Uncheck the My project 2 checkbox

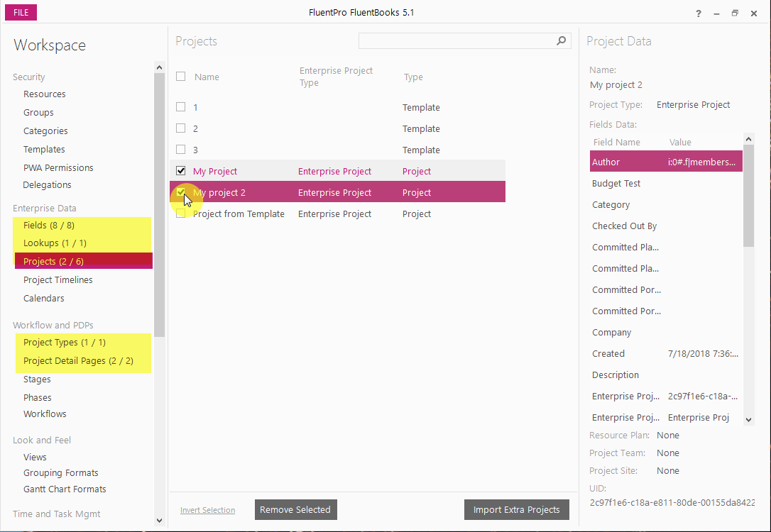(180, 192)
